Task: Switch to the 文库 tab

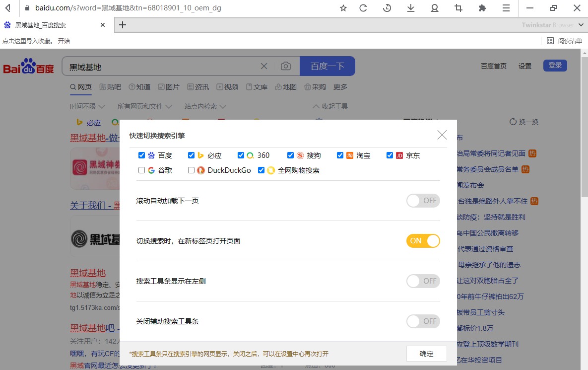Action: (x=257, y=87)
